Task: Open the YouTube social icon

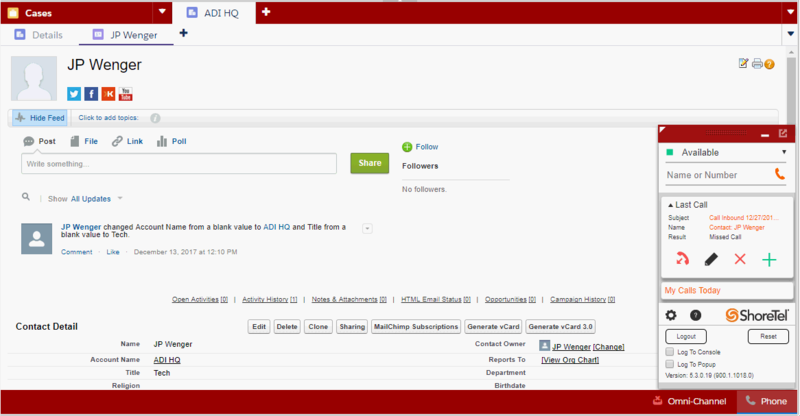Action: [126, 94]
